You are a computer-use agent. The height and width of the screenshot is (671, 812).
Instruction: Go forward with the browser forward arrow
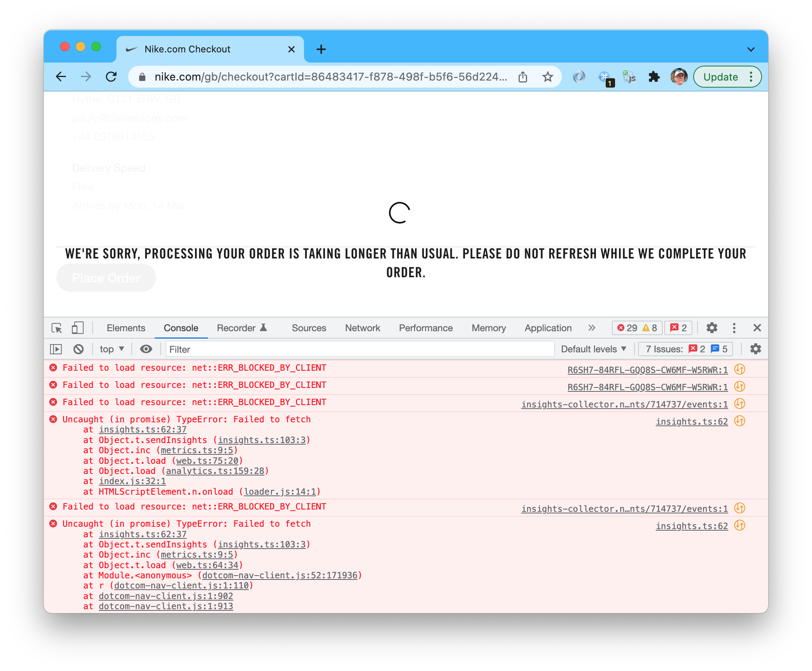pyautogui.click(x=86, y=77)
